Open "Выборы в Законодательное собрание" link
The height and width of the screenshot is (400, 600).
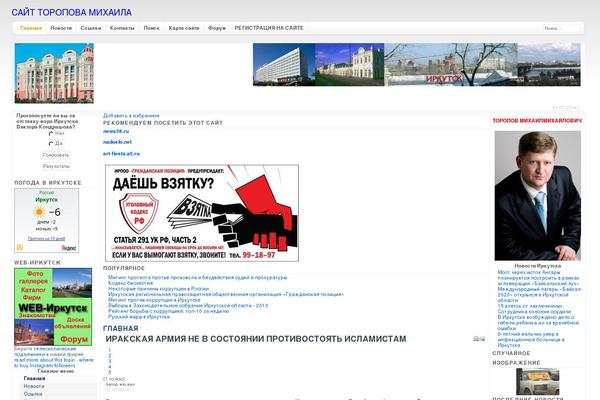pos(188,306)
